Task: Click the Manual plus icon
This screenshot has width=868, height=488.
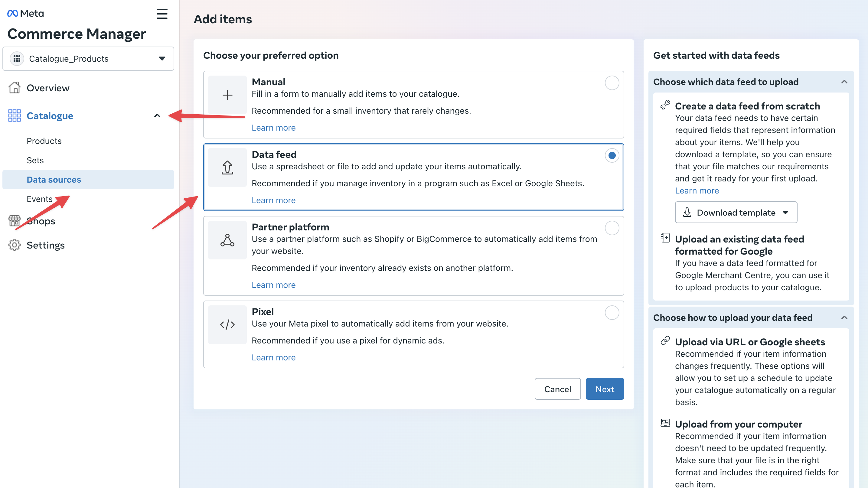Action: point(227,95)
